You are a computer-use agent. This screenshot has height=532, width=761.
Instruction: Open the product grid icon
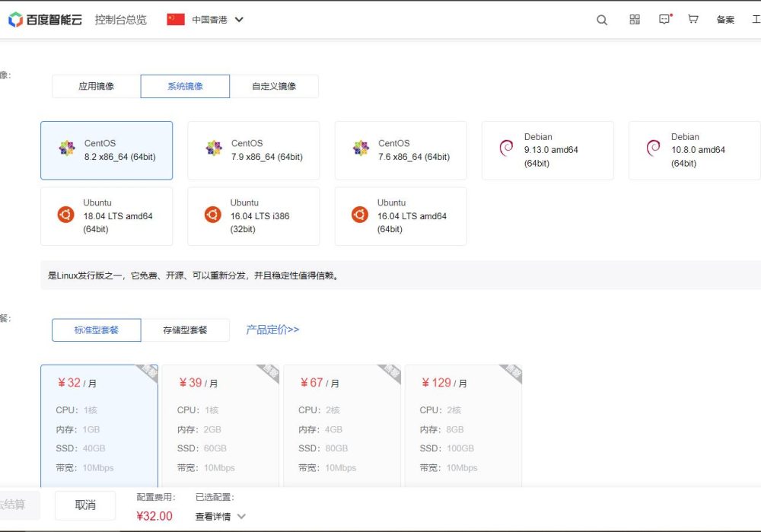pyautogui.click(x=635, y=20)
